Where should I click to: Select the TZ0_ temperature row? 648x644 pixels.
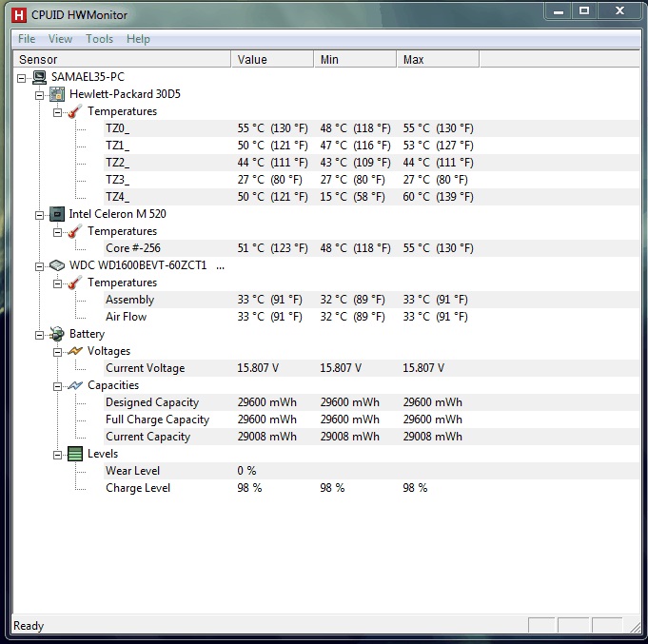(371, 128)
